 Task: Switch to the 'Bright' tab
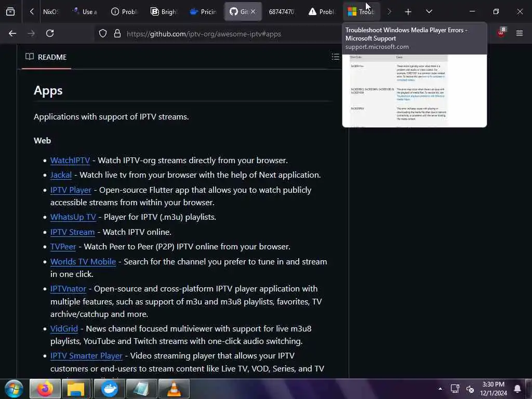click(164, 11)
